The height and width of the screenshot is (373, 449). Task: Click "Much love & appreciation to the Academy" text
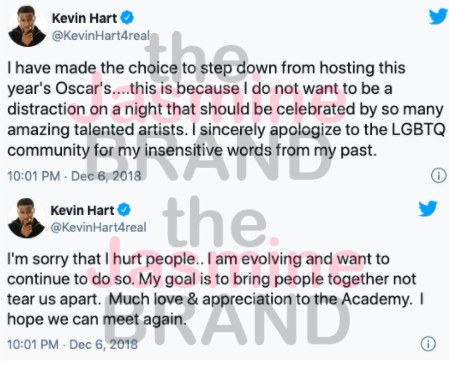pyautogui.click(x=261, y=299)
